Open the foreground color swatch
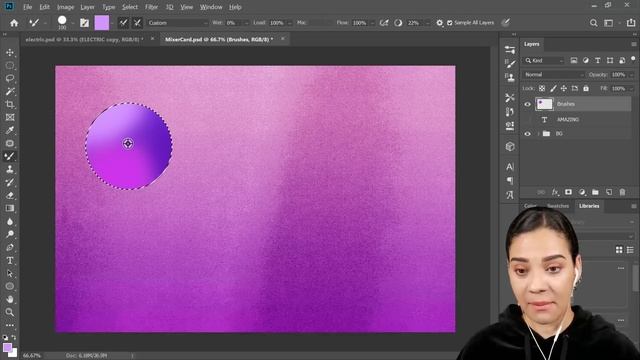The height and width of the screenshot is (360, 640). [7, 347]
